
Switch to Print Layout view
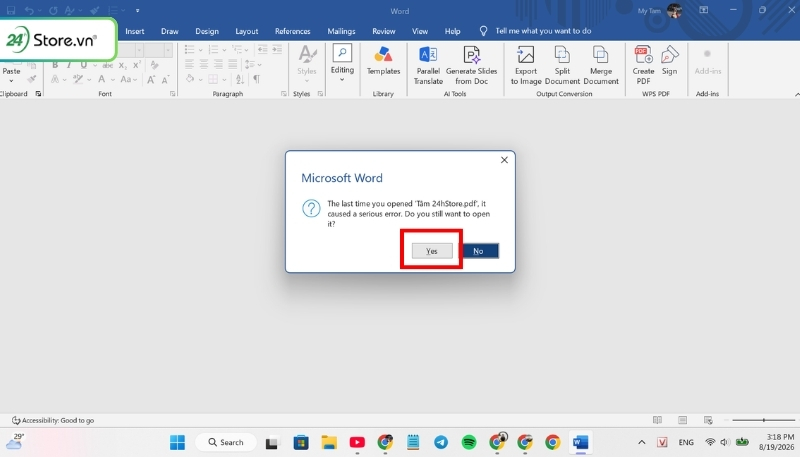683,420
